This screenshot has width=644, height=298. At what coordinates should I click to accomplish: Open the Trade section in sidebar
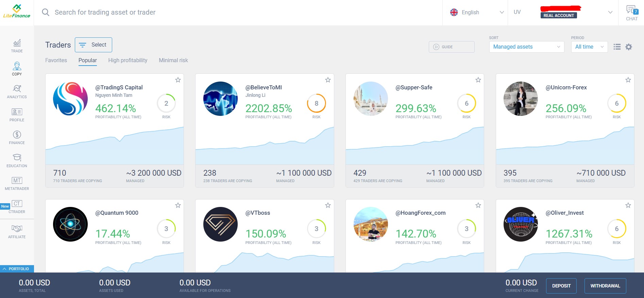pyautogui.click(x=17, y=46)
